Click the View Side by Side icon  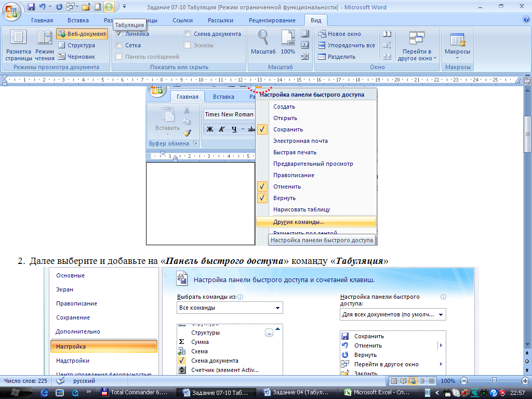(x=387, y=34)
